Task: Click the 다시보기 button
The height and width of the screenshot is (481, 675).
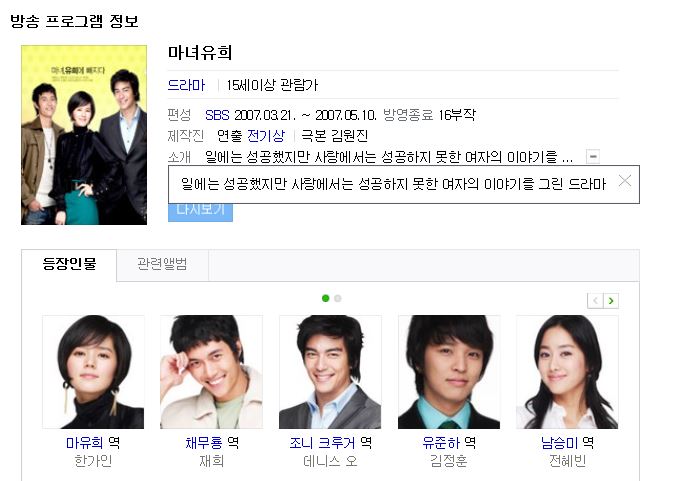Action: point(200,212)
